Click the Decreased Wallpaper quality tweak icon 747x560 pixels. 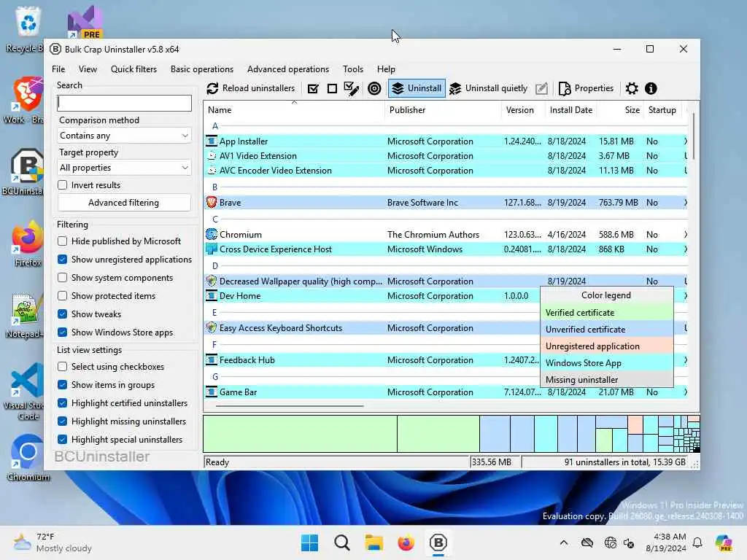click(x=212, y=281)
